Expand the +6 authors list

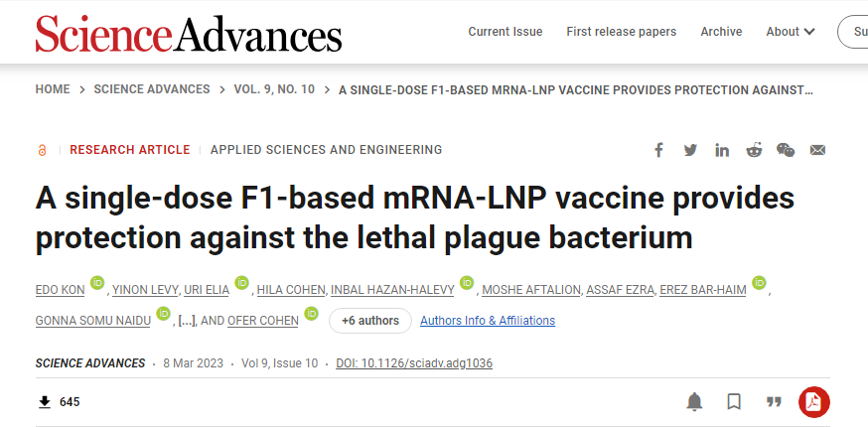(x=370, y=321)
